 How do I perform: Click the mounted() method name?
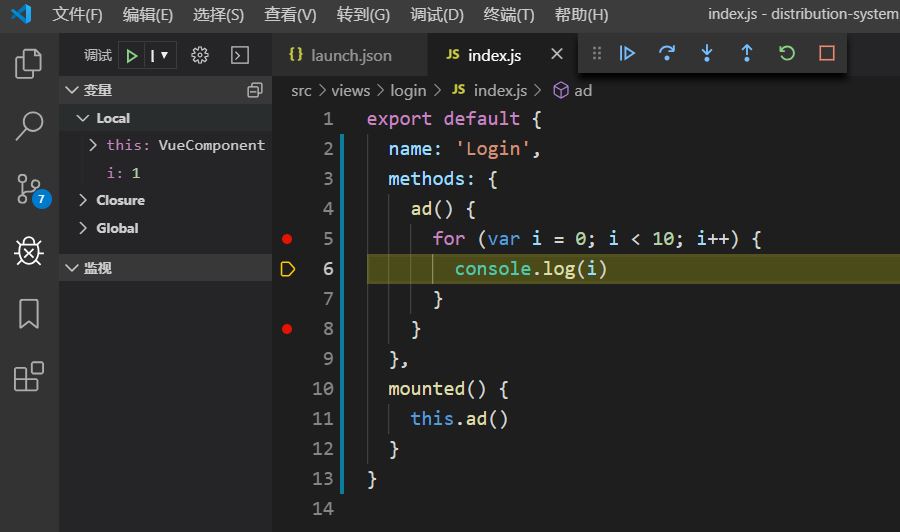pos(426,389)
